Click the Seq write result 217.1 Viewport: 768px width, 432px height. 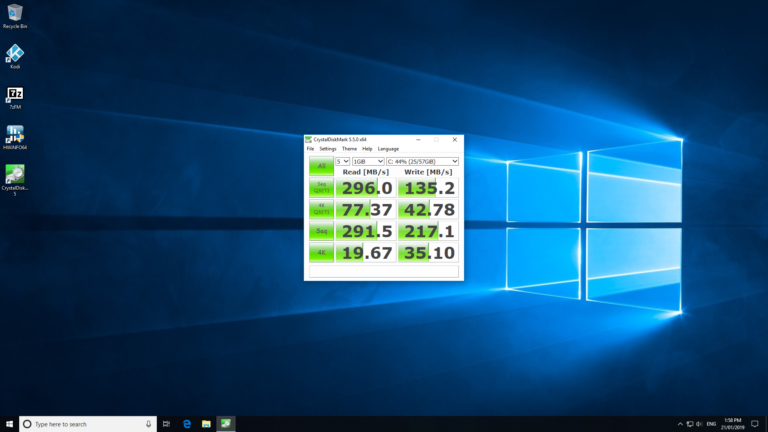[x=428, y=231]
